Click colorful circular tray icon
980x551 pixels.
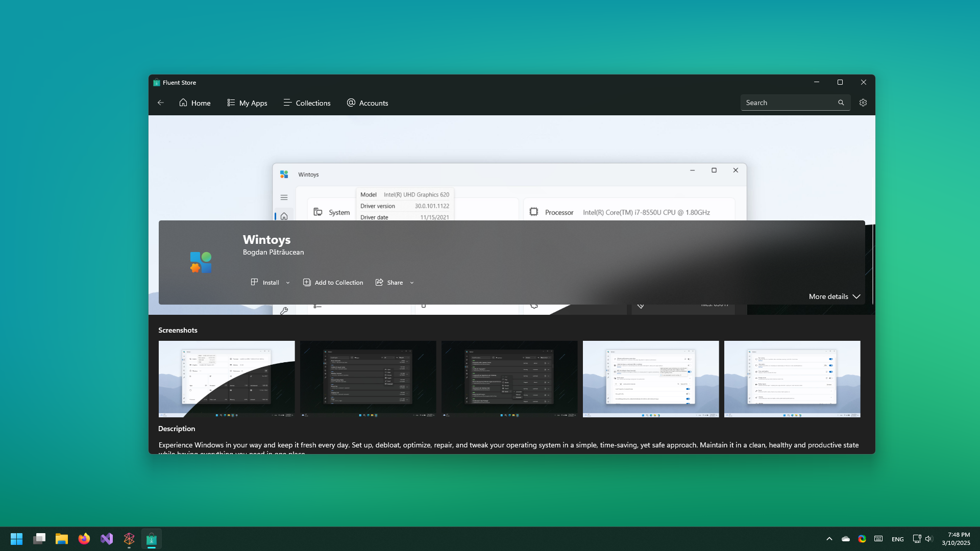click(x=862, y=539)
